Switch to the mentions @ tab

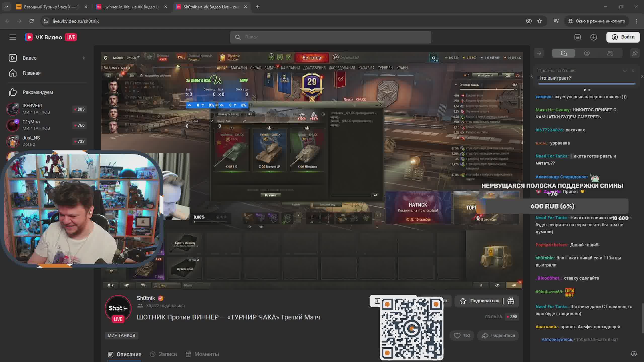587,53
